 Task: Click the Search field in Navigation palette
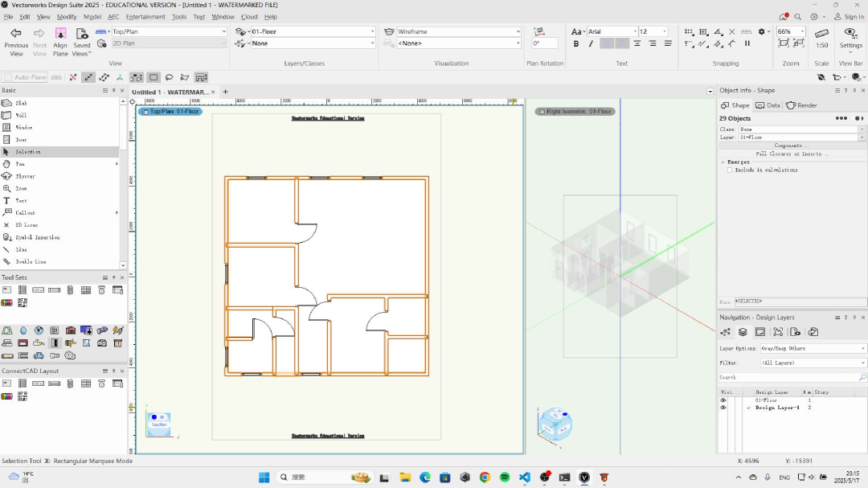click(788, 377)
